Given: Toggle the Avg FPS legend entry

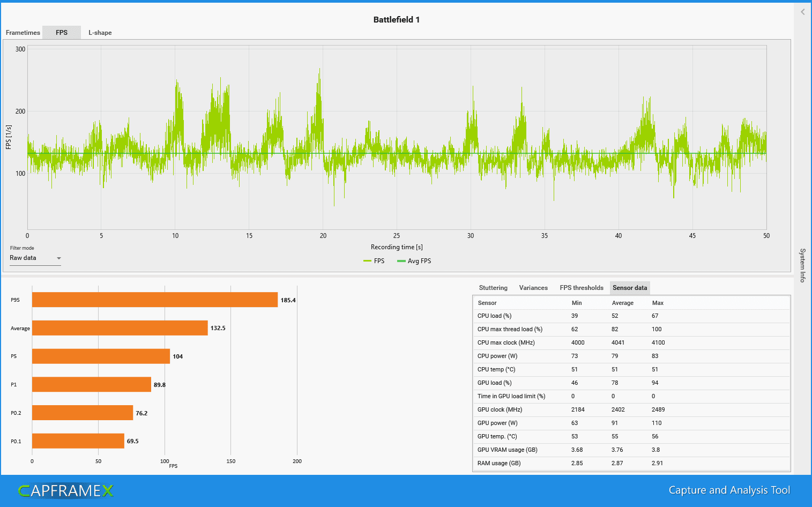Looking at the screenshot, I should pos(414,261).
